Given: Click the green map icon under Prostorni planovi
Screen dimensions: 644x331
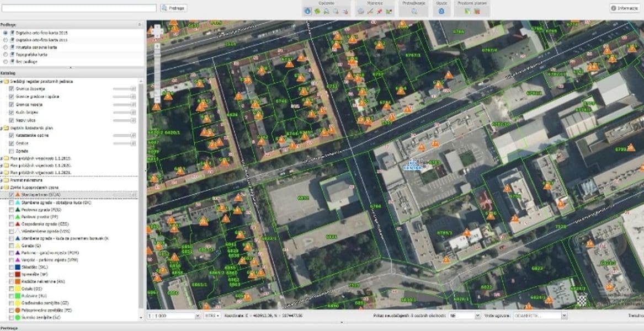Looking at the screenshot, I should 467,11.
